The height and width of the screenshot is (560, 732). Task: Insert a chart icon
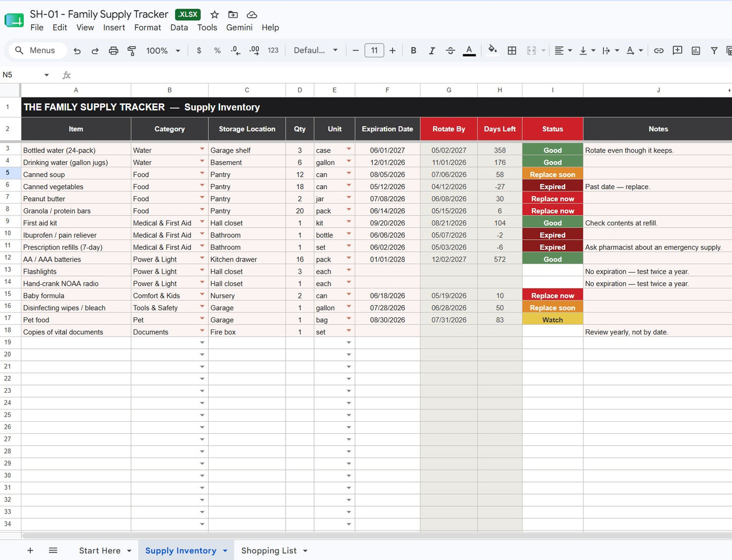696,51
